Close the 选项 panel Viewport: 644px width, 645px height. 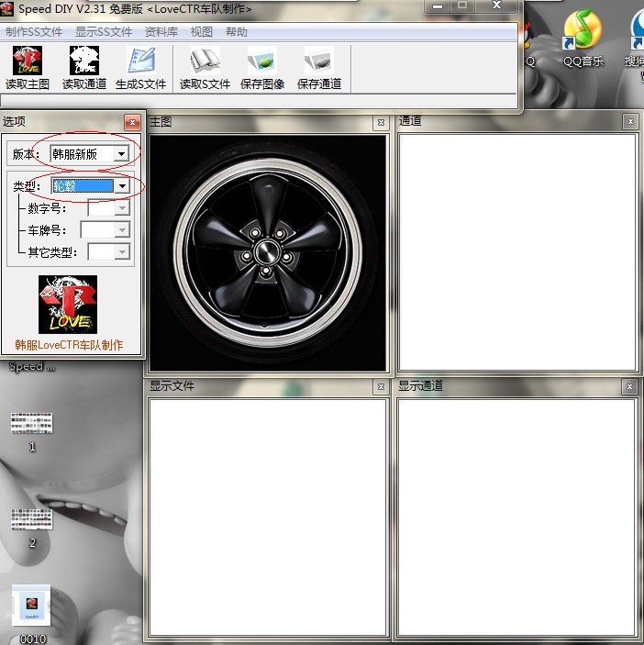[132, 122]
